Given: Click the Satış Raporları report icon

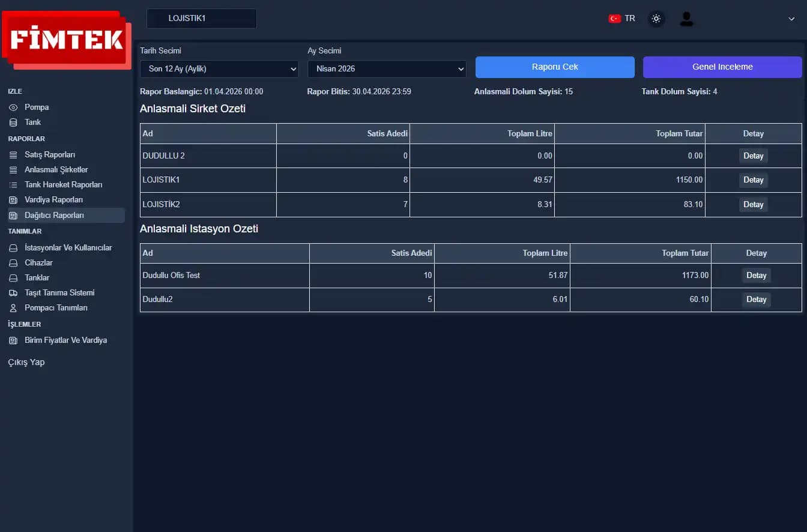Looking at the screenshot, I should [13, 154].
